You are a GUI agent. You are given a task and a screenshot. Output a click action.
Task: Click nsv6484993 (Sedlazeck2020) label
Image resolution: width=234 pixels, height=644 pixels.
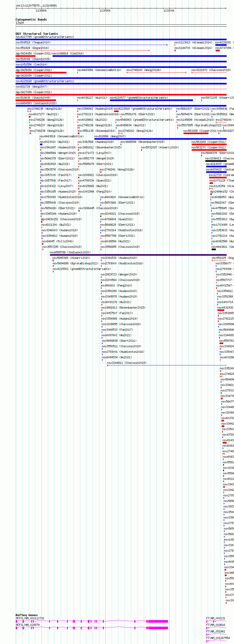36,103
